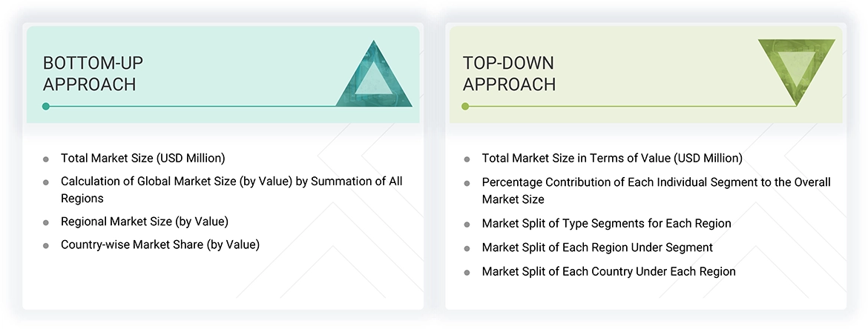
Task: Click the green dot under Top-Down Approach
Action: [x=465, y=107]
